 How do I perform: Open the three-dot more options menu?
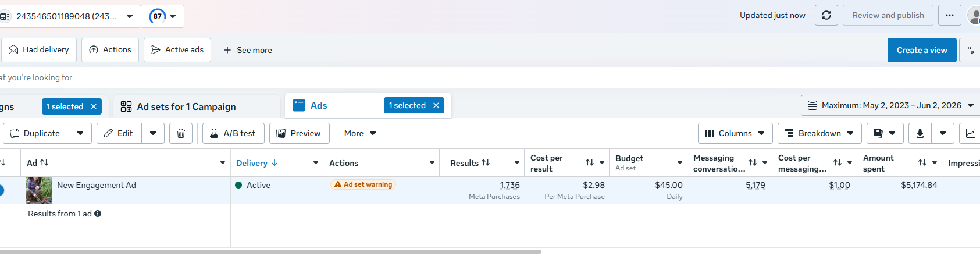950,15
